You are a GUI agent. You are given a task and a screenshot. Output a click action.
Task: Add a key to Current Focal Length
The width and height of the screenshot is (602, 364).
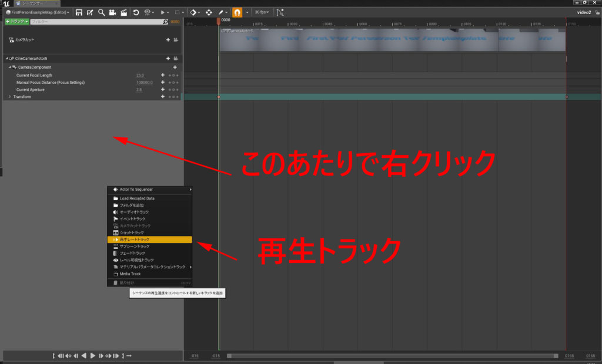[x=163, y=75]
